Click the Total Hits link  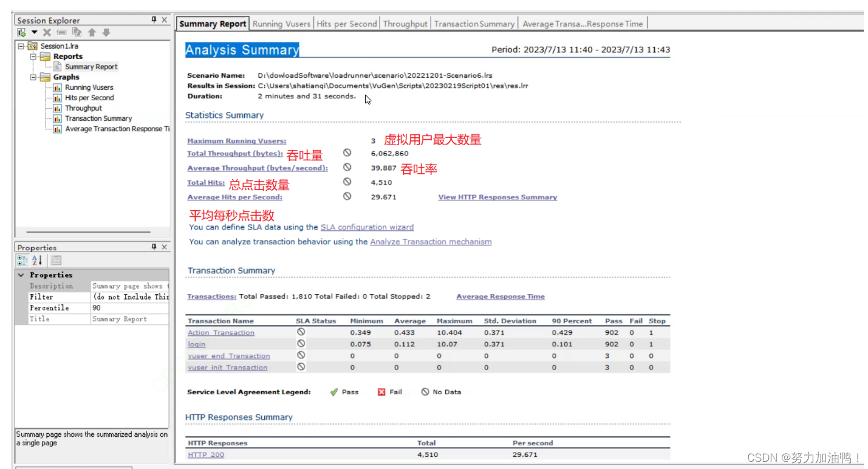tap(206, 183)
